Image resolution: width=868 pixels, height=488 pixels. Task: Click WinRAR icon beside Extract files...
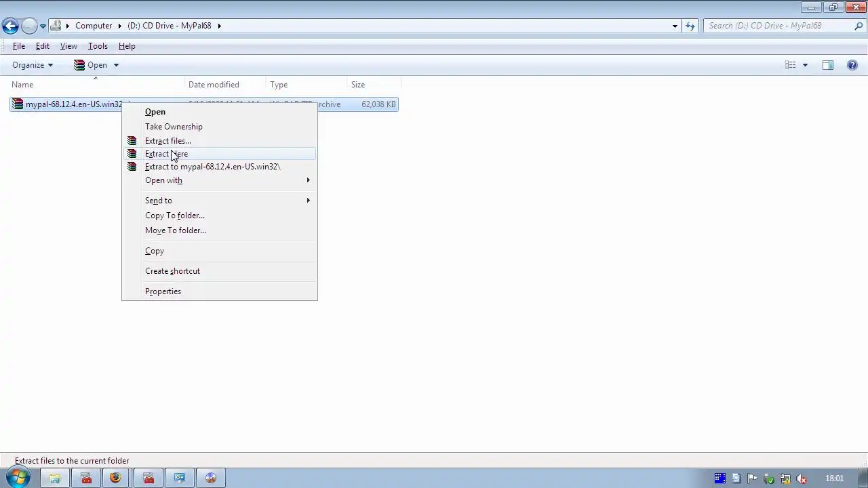(132, 141)
